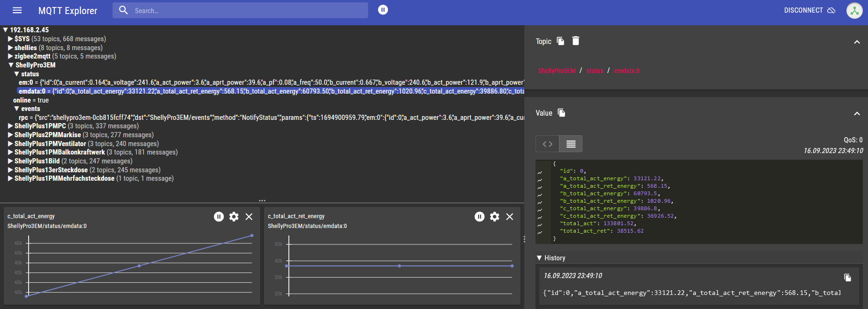Copy the value to clipboard
The height and width of the screenshot is (309, 868).
[x=561, y=113]
